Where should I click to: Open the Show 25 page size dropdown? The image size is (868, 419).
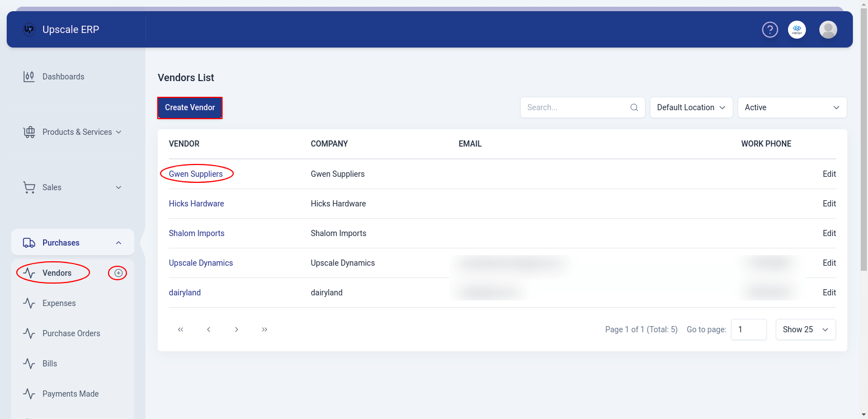tap(805, 329)
